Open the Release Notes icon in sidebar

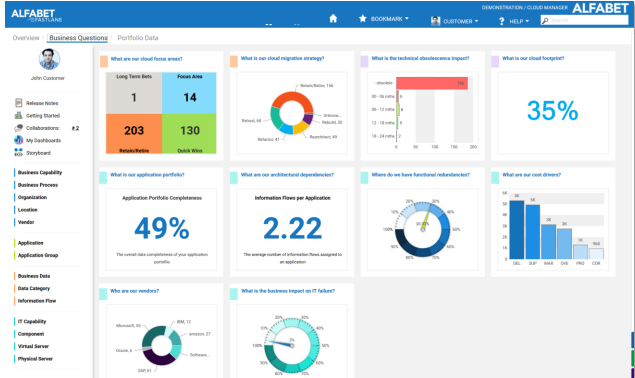coord(19,103)
